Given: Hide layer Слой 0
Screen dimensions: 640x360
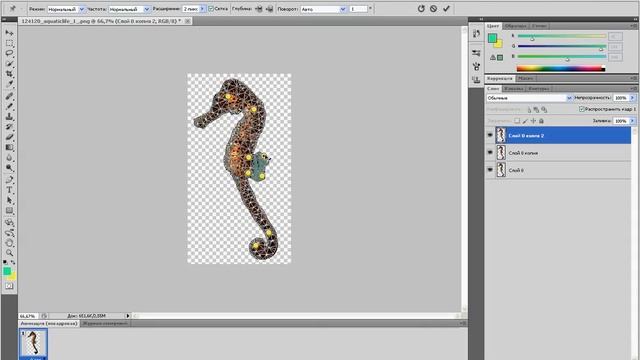Looking at the screenshot, I should 490,170.
